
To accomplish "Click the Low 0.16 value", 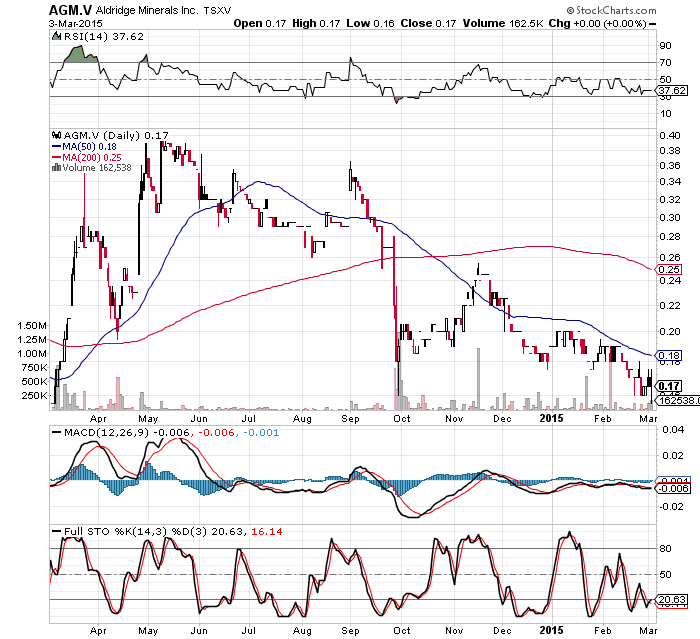I will (x=370, y=24).
